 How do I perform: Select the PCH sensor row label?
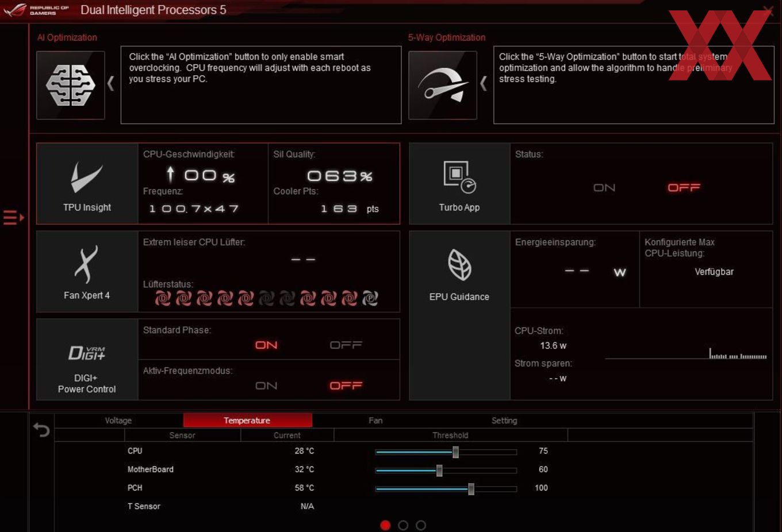pyautogui.click(x=135, y=488)
